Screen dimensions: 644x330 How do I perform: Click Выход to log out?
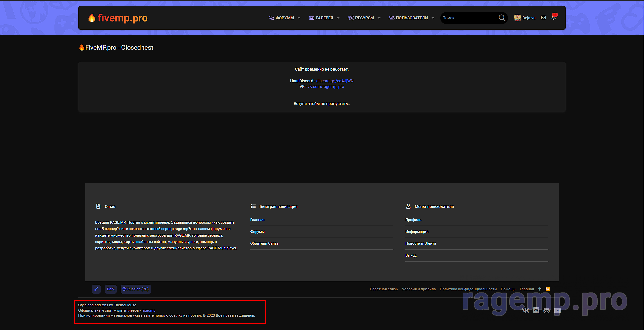pyautogui.click(x=411, y=256)
